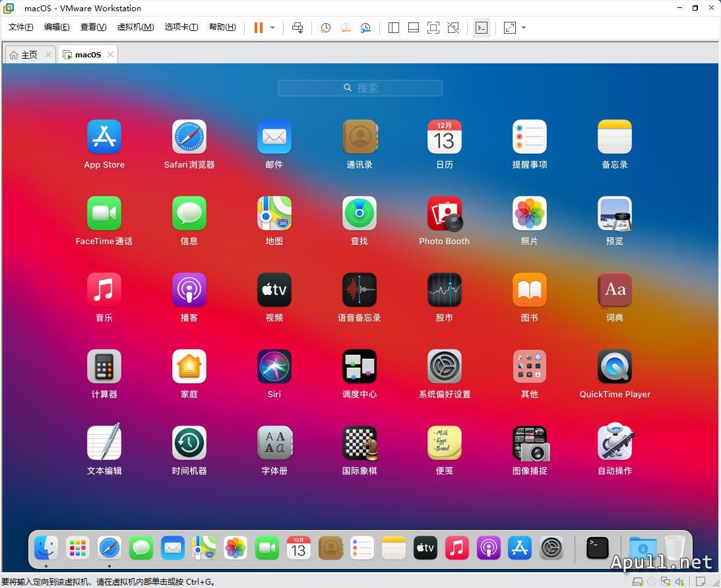Launch Safari浏览器 in Launchpad
This screenshot has width=721, height=588.
(x=189, y=137)
